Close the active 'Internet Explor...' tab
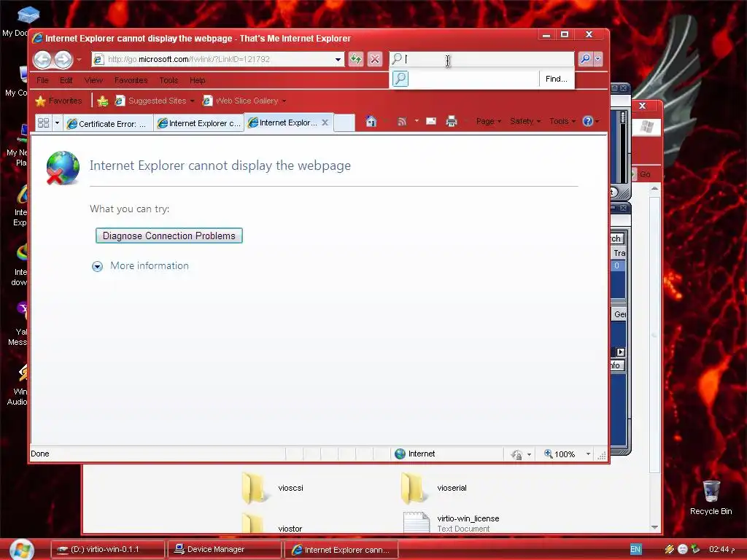 click(325, 122)
